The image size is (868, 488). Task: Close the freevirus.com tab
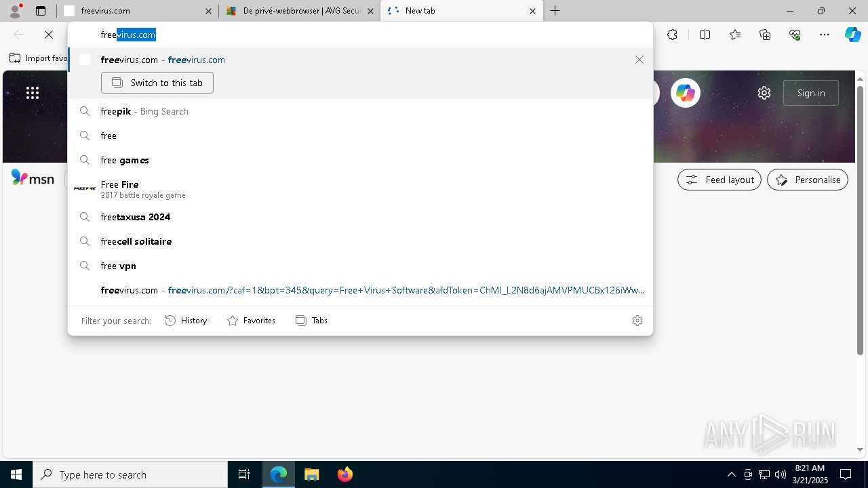[x=208, y=11]
